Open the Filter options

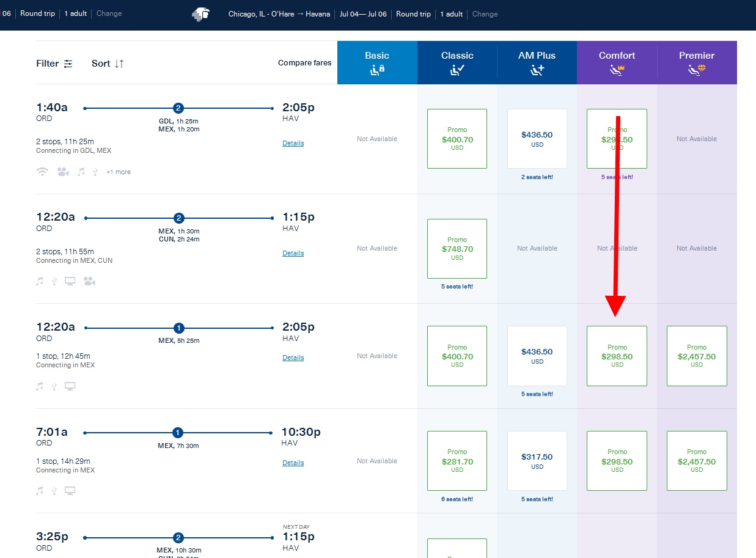(54, 63)
